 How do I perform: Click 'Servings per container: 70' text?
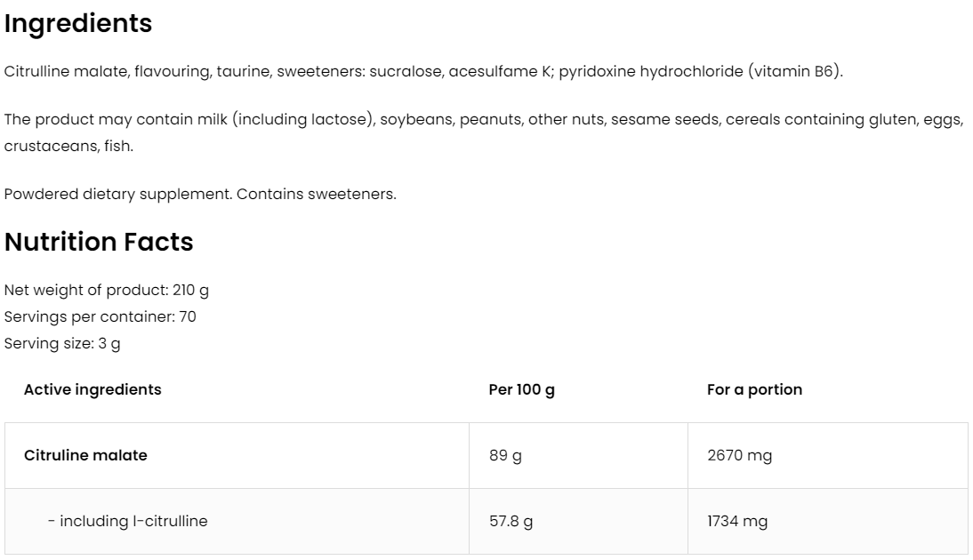tap(101, 316)
